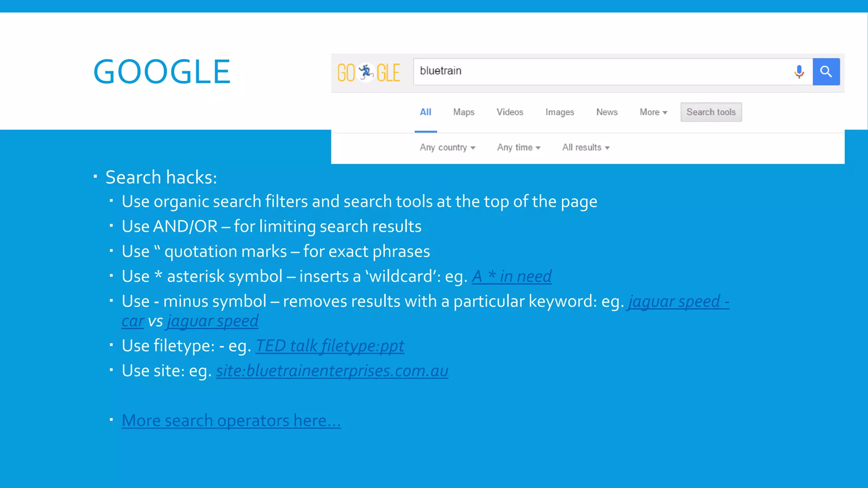Open the site:bluetrainenterprises.com.au link
Screen dimensions: 868x488
coord(332,371)
